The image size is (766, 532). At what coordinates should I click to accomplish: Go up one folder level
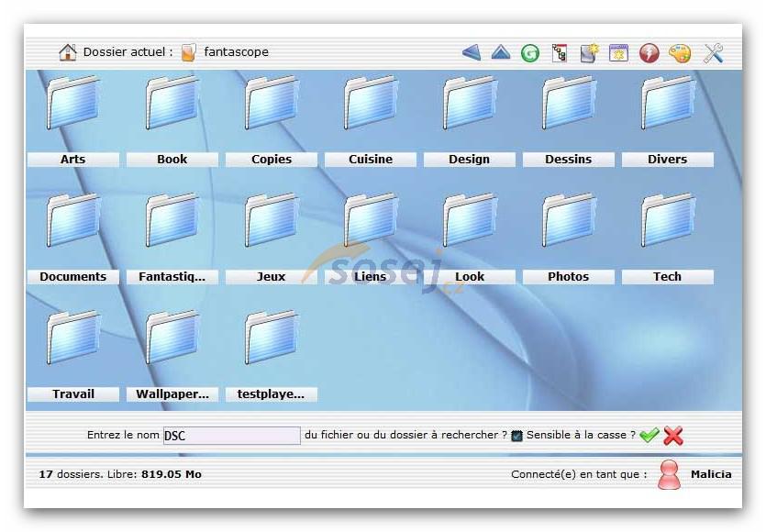[501, 53]
